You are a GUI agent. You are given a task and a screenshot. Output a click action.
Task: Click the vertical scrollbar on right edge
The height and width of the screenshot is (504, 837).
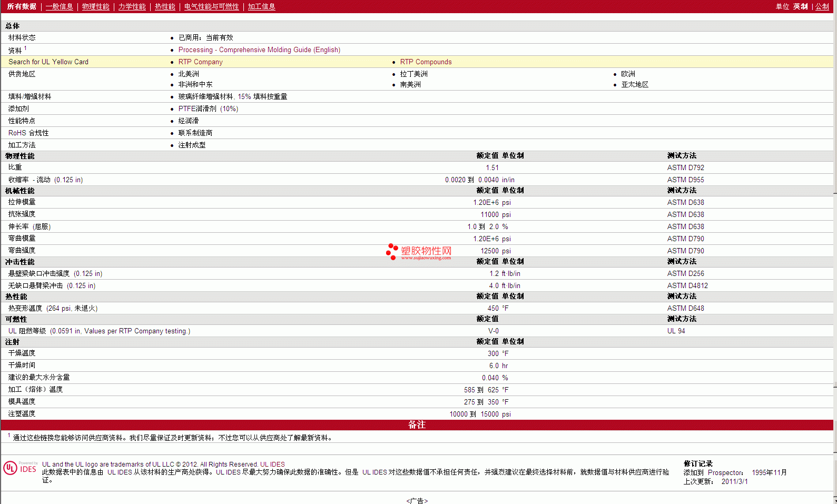tap(835, 252)
